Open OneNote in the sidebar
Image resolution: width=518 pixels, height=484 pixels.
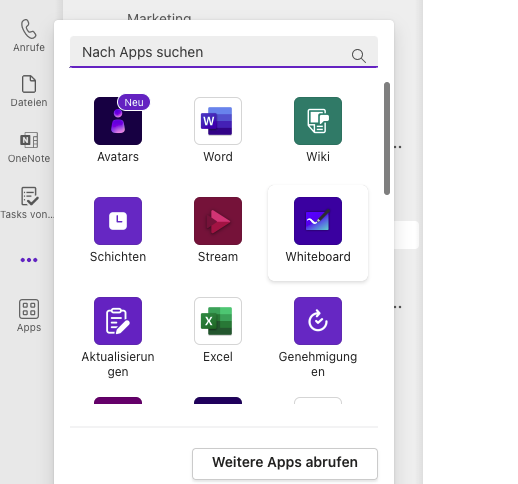29,147
